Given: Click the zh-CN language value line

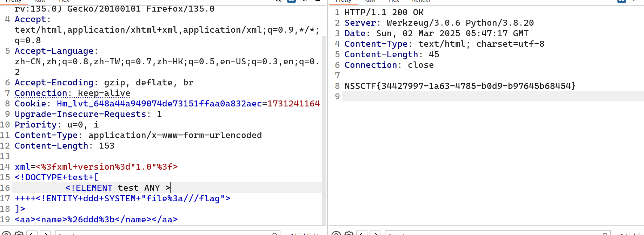Looking at the screenshot, I should point(167,61).
